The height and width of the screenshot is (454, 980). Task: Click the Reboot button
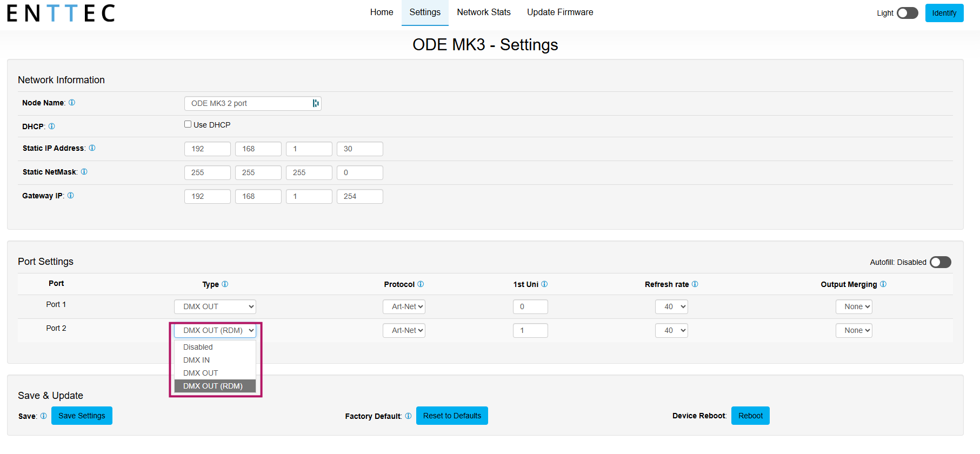[x=750, y=416]
